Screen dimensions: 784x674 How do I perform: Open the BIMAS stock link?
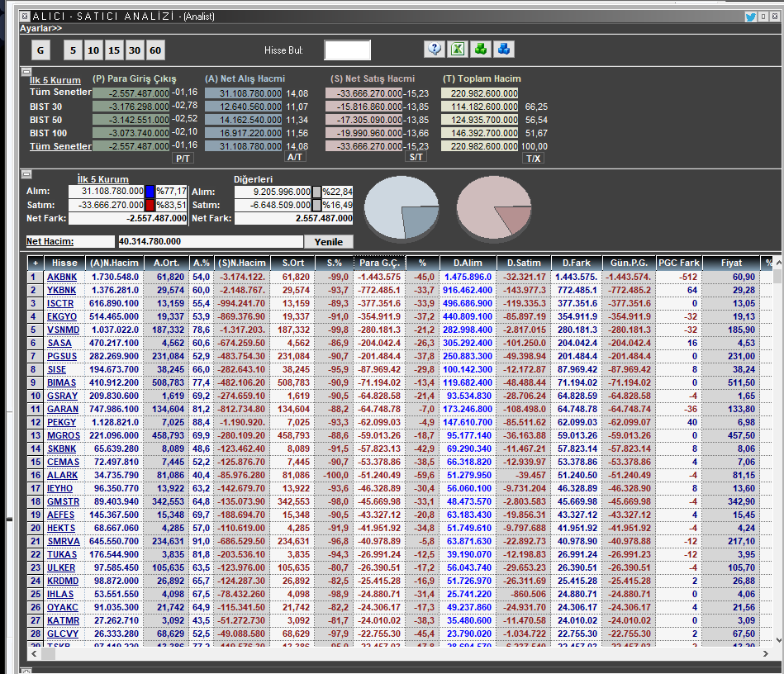[61, 382]
